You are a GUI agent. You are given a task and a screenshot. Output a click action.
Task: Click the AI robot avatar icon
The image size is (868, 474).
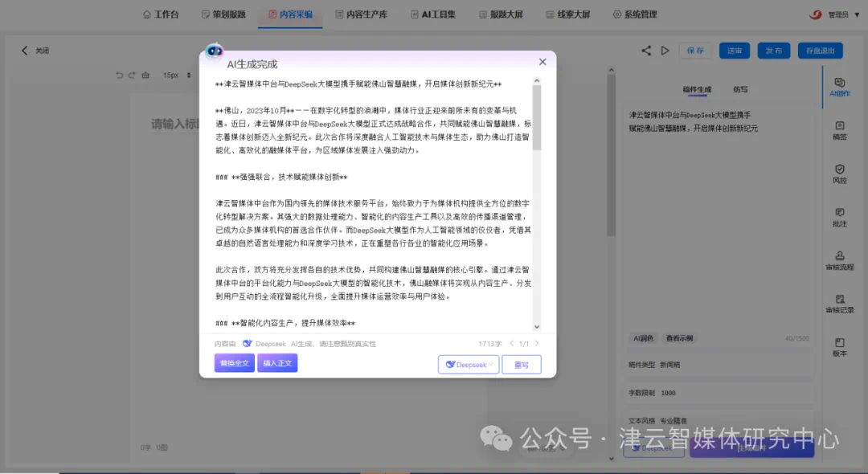[215, 51]
